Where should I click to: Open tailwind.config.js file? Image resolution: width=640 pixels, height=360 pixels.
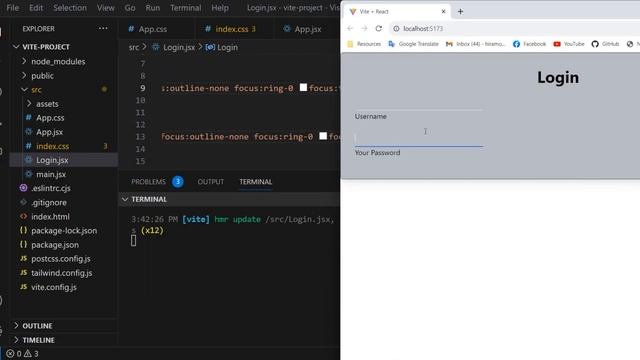(x=62, y=273)
